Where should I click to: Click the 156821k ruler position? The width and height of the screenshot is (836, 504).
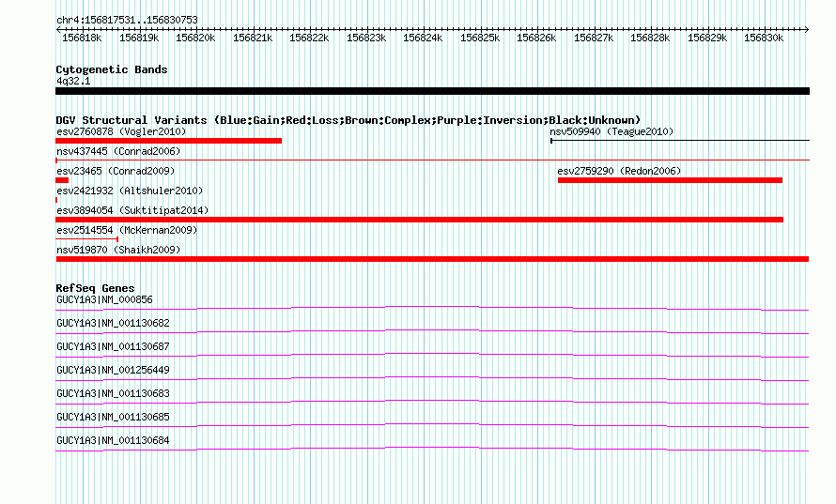click(253, 38)
